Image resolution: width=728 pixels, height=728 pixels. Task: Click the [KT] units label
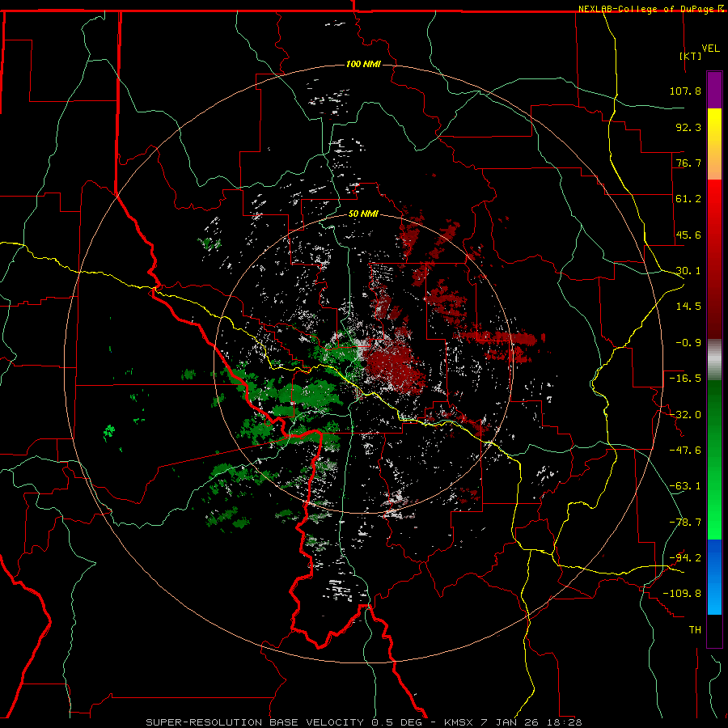(691, 56)
